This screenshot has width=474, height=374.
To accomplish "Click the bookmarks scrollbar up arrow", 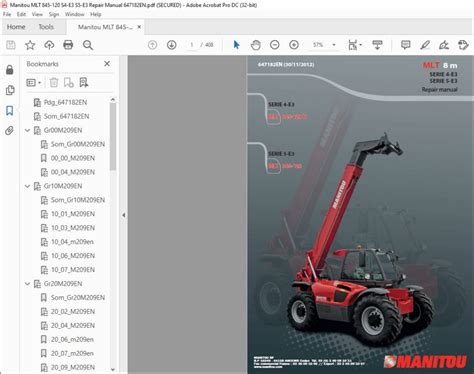I will pos(113,99).
